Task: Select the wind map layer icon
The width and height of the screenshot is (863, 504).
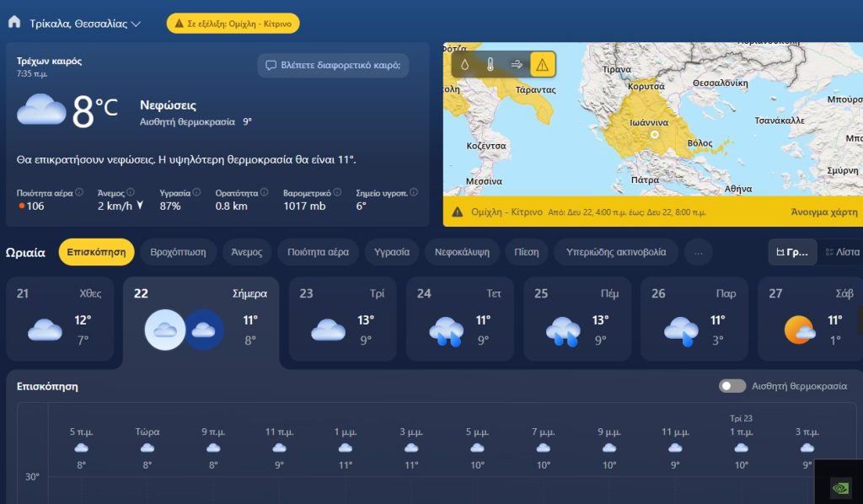Action: 517,64
